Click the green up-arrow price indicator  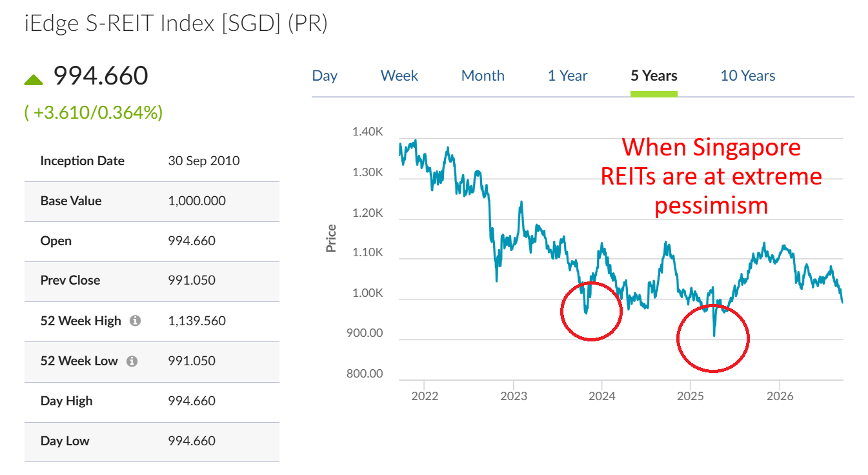tap(34, 79)
